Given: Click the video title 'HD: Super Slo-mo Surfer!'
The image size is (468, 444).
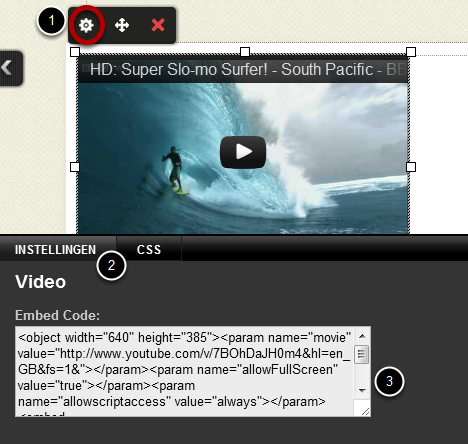Looking at the screenshot, I should (x=179, y=70).
